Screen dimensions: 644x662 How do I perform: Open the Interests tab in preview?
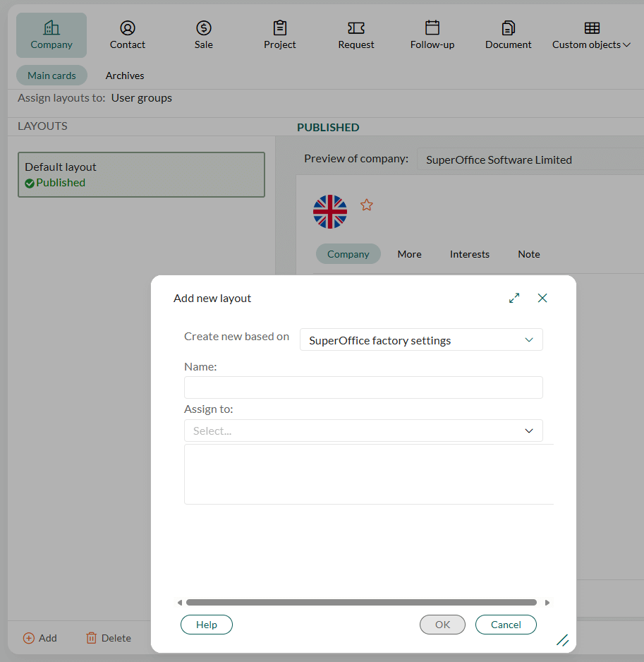point(469,254)
